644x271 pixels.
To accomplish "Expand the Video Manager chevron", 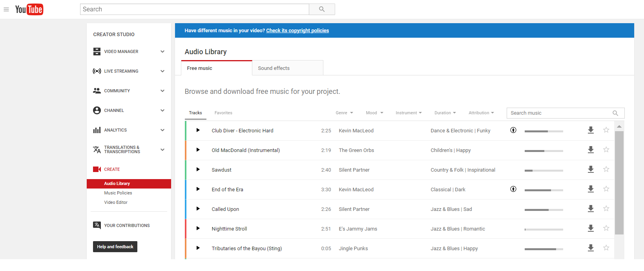I will [162, 51].
